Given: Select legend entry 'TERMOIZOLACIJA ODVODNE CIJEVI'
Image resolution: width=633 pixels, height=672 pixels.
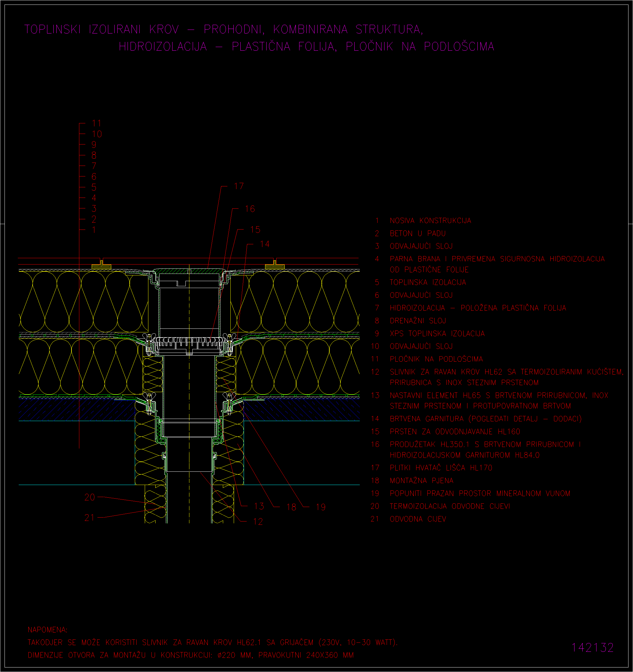Looking at the screenshot, I should 450,506.
